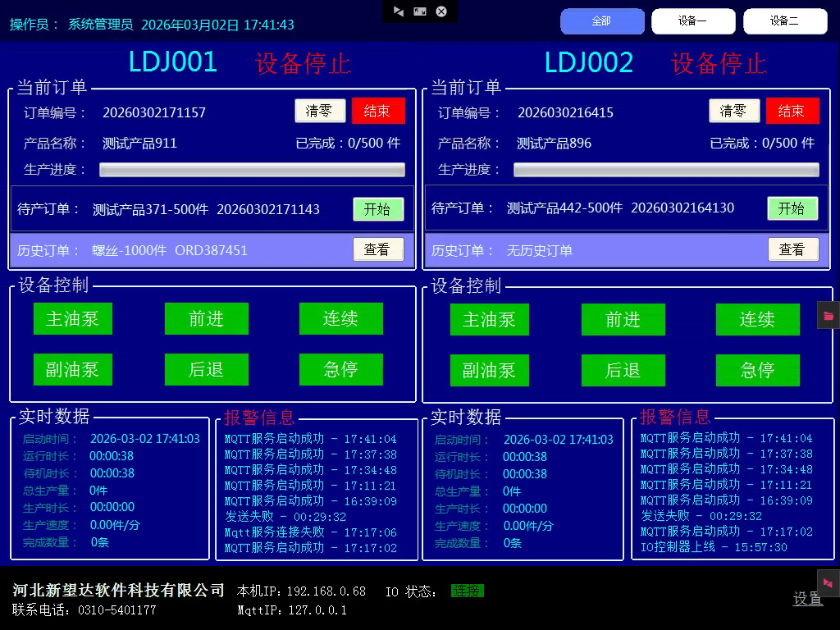The height and width of the screenshot is (630, 840).
Task: Click the remote cursor icon in top overlay bar
Action: 399,11
